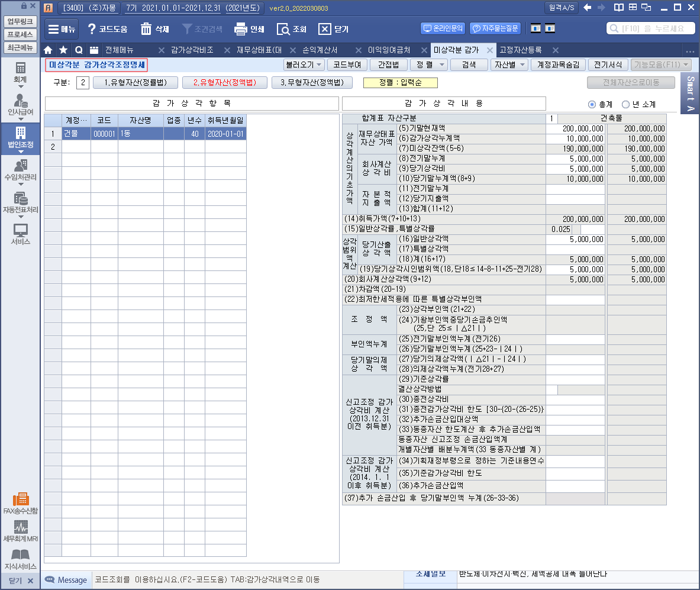
Task: Switch to the 손익계산서 tab
Action: coord(320,50)
